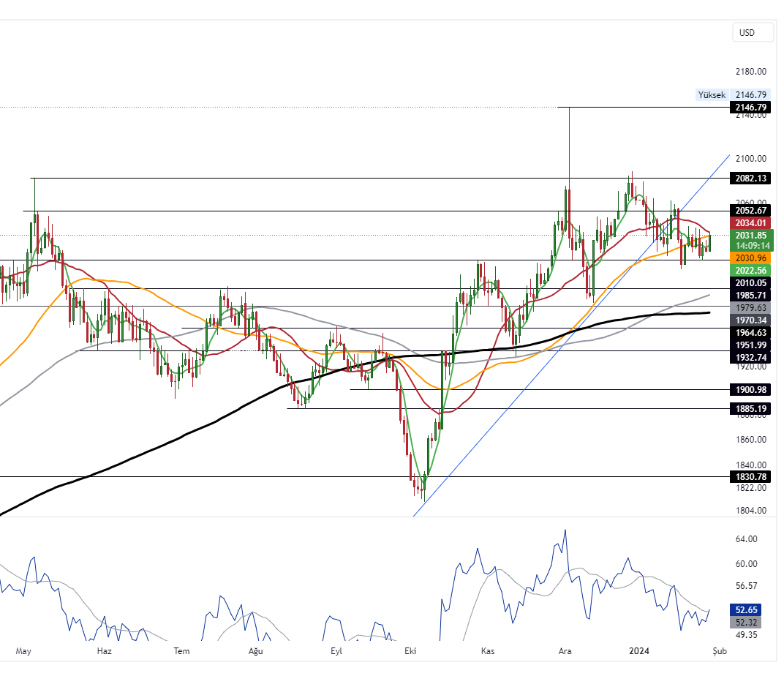This screenshot has width=784, height=687.
Task: Select the USD currency button
Action: (753, 32)
